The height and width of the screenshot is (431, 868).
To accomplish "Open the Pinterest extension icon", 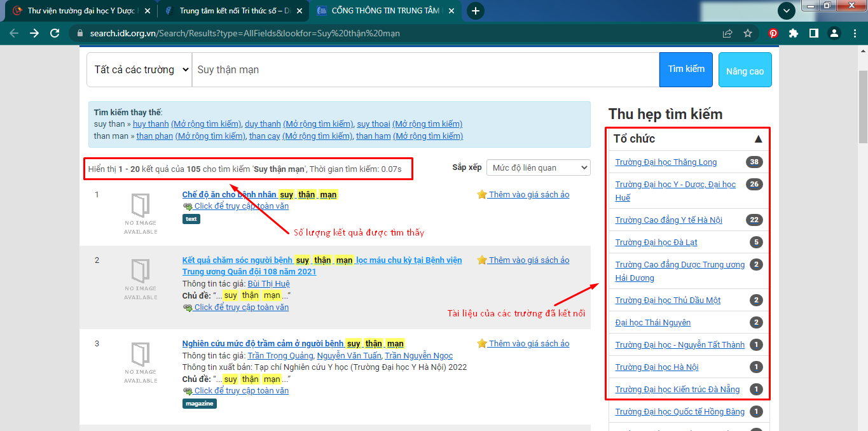I will tap(773, 33).
